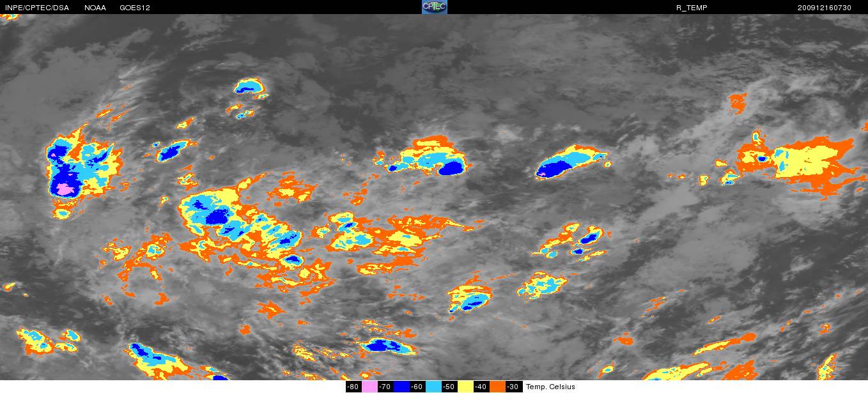Click the -80 legend value

click(x=353, y=387)
